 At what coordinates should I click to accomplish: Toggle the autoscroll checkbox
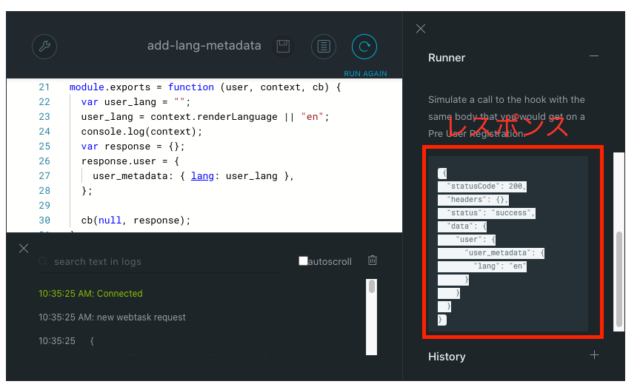(x=303, y=261)
